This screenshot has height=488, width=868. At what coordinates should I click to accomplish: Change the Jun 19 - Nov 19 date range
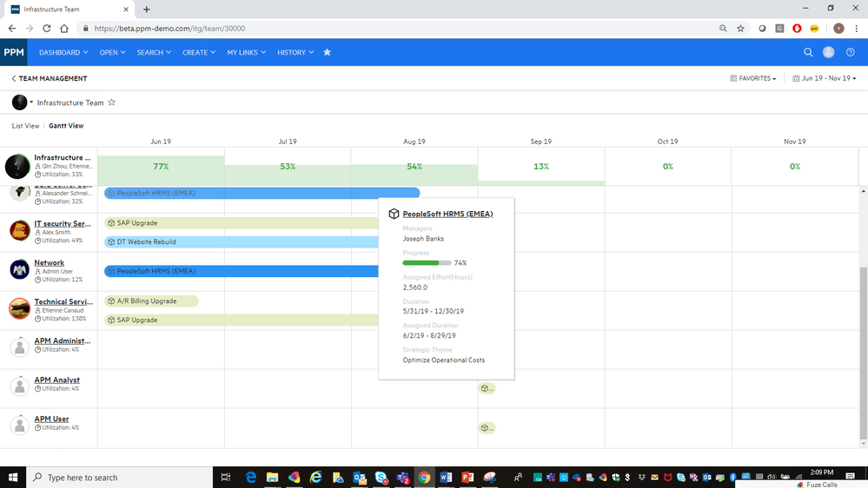(x=825, y=78)
